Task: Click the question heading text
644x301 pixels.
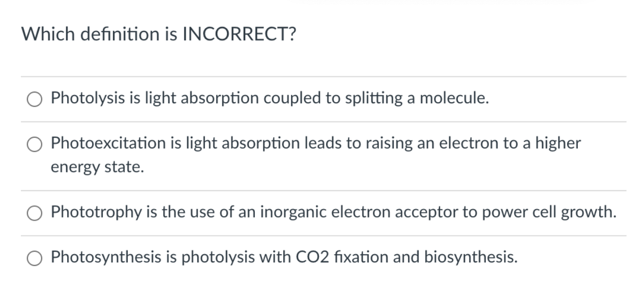Action: tap(158, 34)
